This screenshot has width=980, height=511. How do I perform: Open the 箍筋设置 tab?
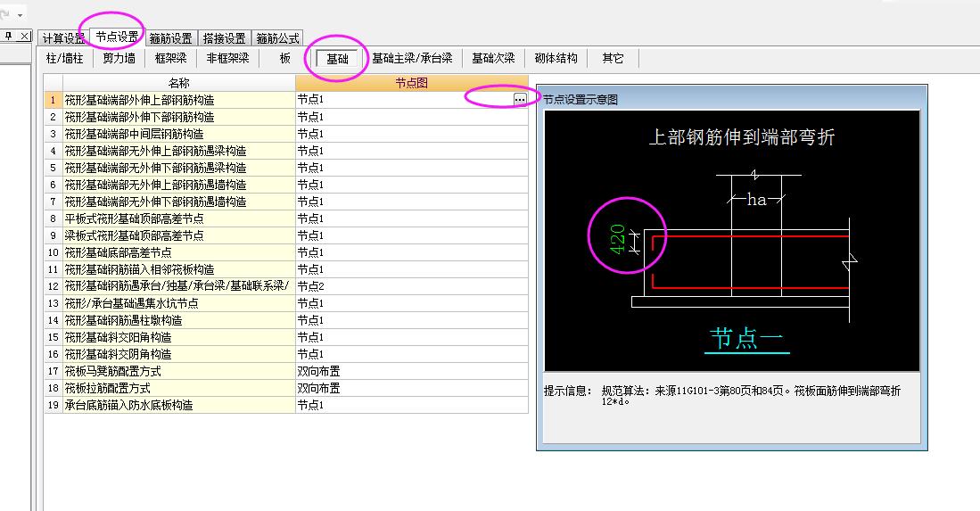(170, 38)
